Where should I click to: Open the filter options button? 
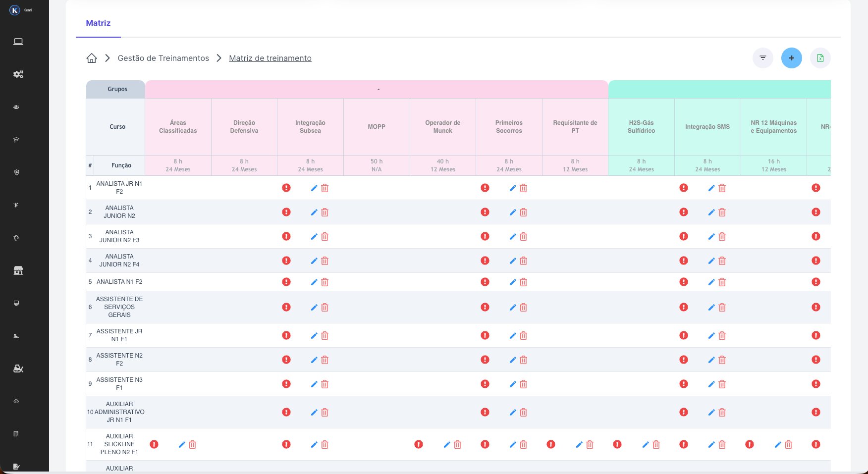click(x=762, y=58)
